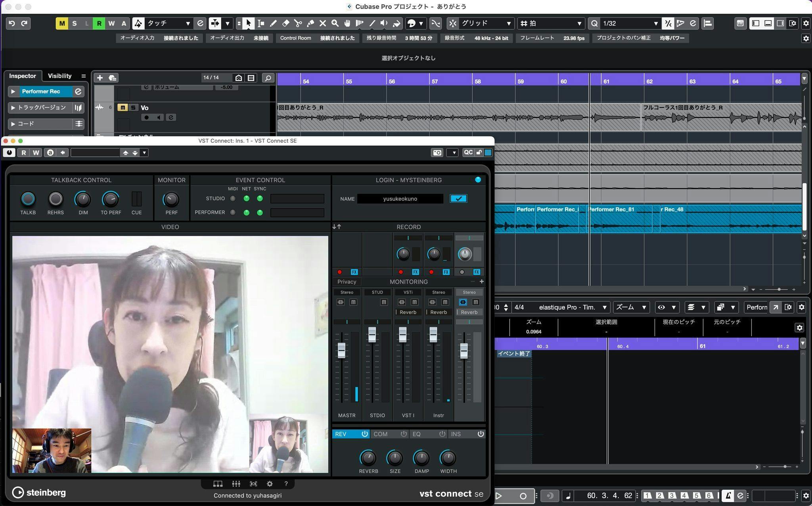Switch to the Visibility tab
The image size is (812, 506).
coord(59,76)
